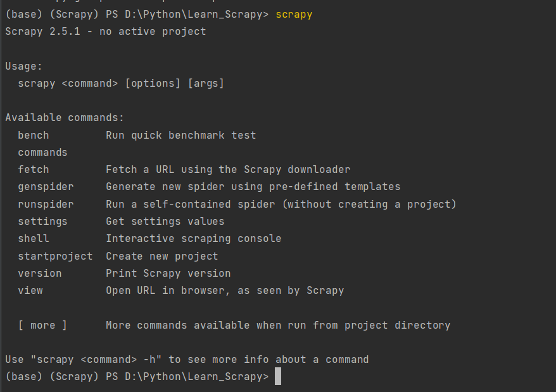
Task: Click 'Scrapy 2.5.1 - no active project' line
Action: click(x=105, y=32)
